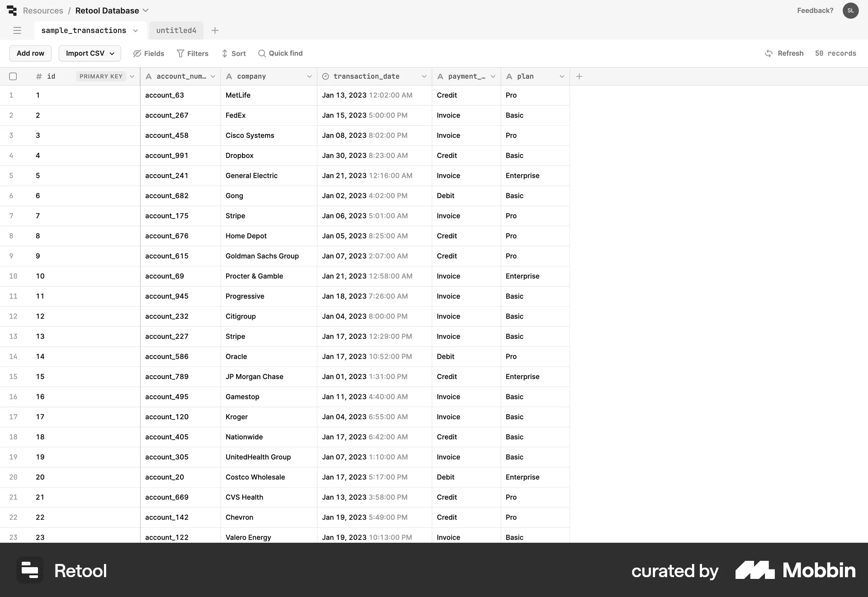Click the Add row button

[x=30, y=53]
